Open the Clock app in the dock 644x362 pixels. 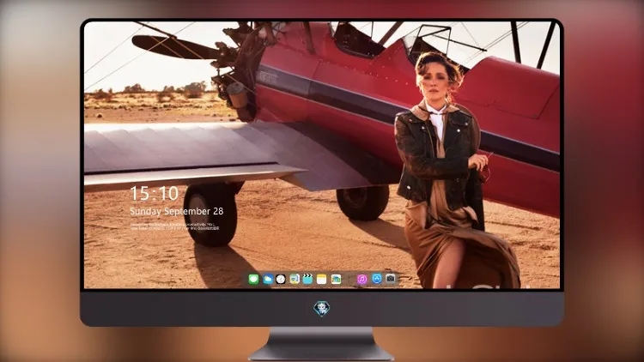tap(281, 279)
